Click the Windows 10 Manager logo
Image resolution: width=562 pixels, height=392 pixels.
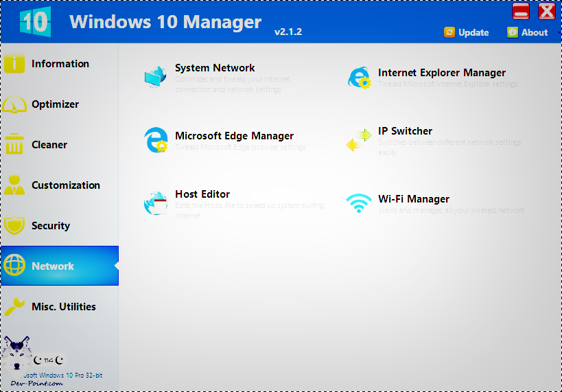[34, 21]
